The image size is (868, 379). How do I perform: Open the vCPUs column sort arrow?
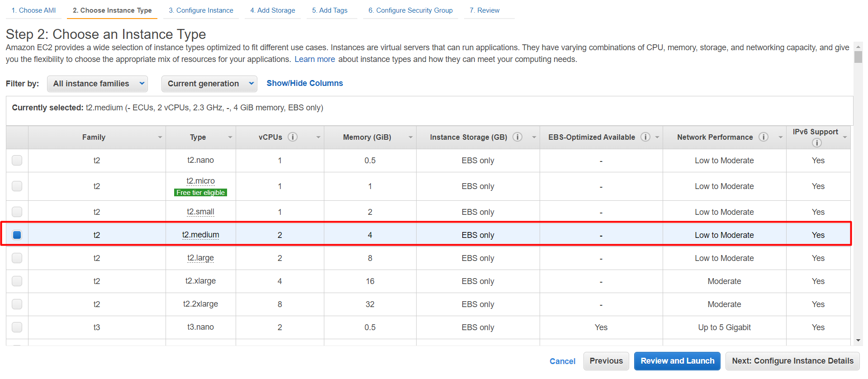318,137
